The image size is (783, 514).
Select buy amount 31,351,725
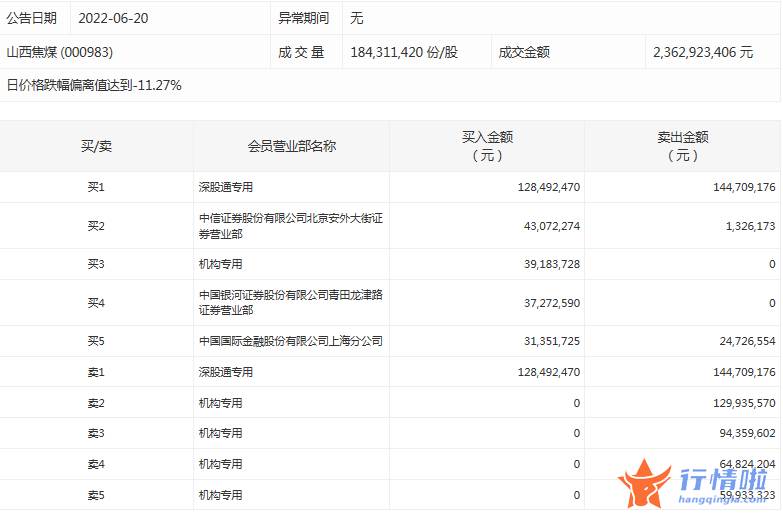pos(552,342)
